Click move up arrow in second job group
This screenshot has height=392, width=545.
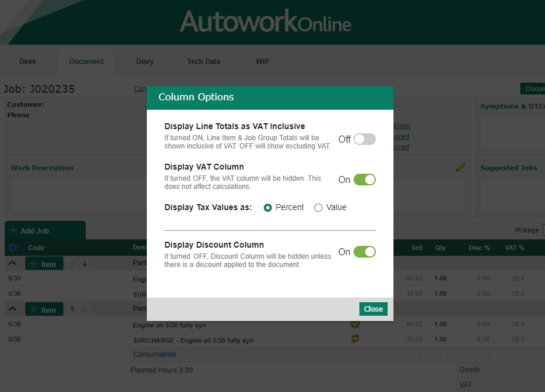72,309
